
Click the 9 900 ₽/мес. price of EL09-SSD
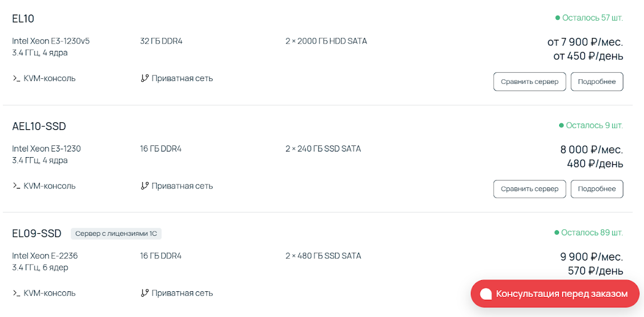point(592,257)
